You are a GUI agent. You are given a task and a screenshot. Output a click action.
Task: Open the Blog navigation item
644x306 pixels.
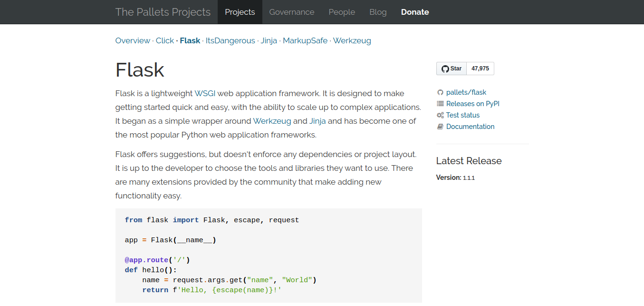click(x=378, y=12)
